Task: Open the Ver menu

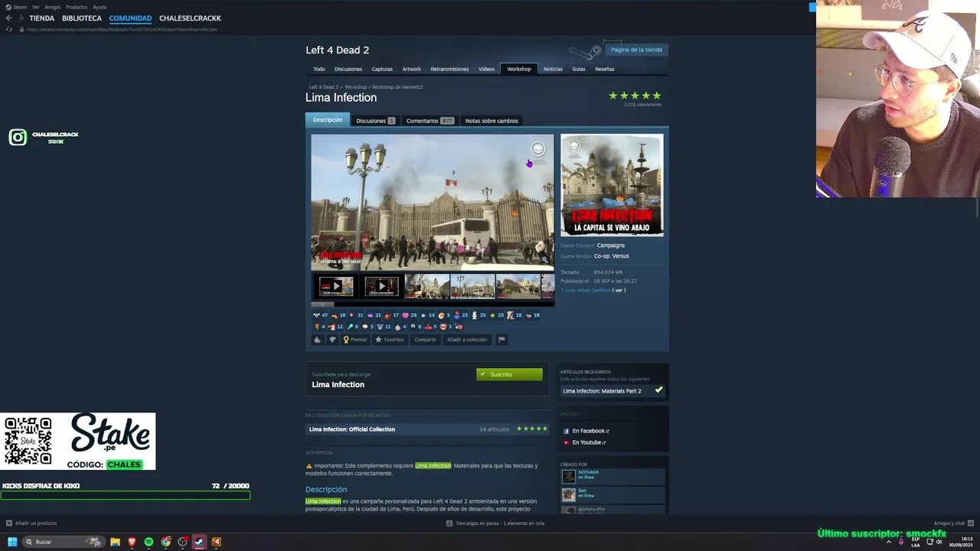Action: (x=36, y=7)
